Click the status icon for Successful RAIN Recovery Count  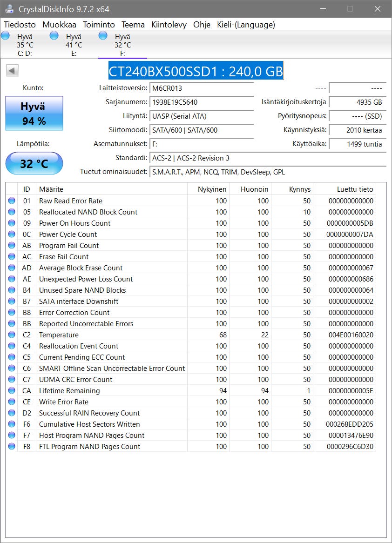(x=12, y=413)
